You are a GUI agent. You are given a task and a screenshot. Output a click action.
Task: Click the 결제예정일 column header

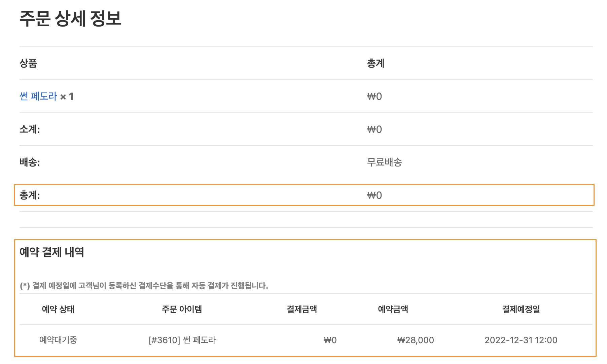[521, 309]
